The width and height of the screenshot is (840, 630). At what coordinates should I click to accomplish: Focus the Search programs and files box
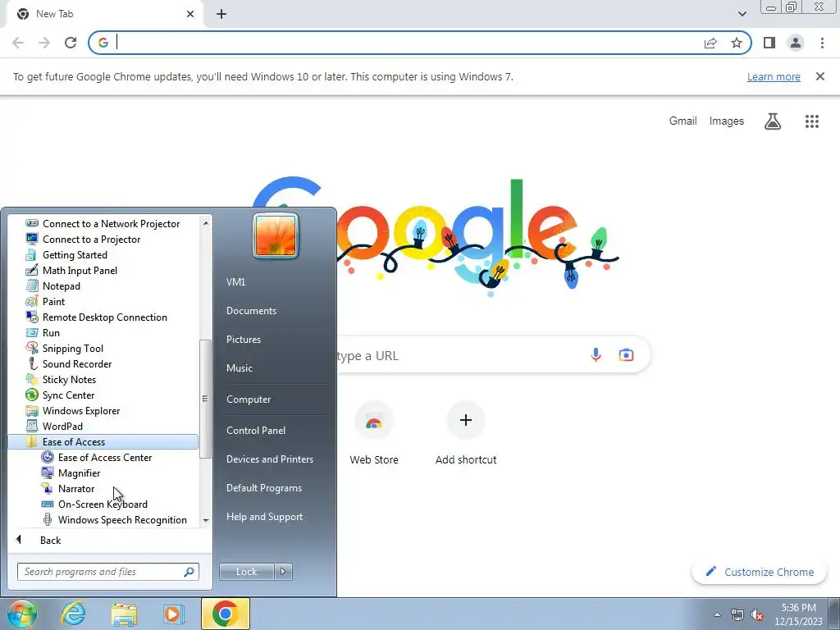108,572
